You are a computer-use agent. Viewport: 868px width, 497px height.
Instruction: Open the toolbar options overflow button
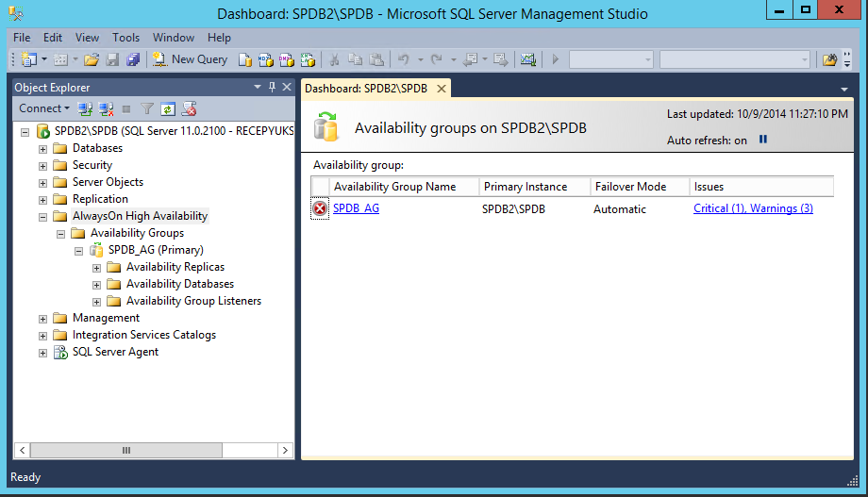click(847, 59)
